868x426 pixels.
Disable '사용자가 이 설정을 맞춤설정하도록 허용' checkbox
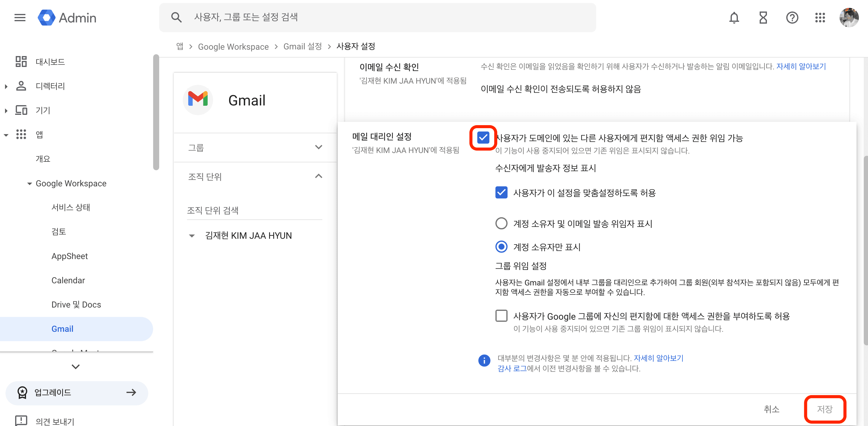click(501, 192)
